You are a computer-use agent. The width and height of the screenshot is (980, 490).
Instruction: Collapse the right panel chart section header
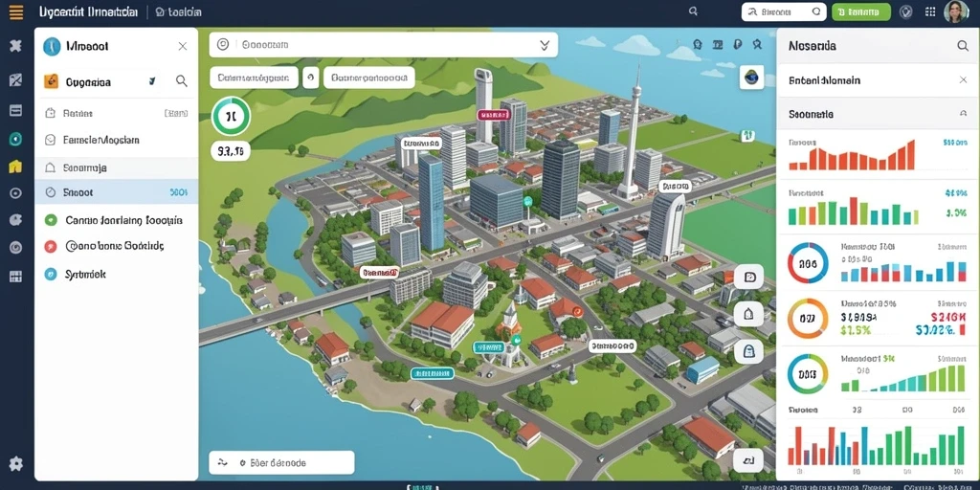tap(963, 115)
